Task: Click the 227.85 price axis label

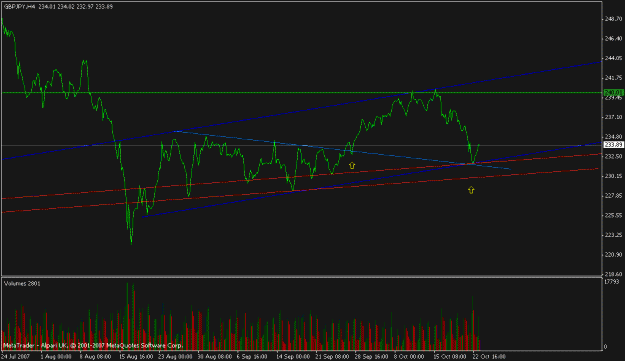Action: click(x=613, y=196)
